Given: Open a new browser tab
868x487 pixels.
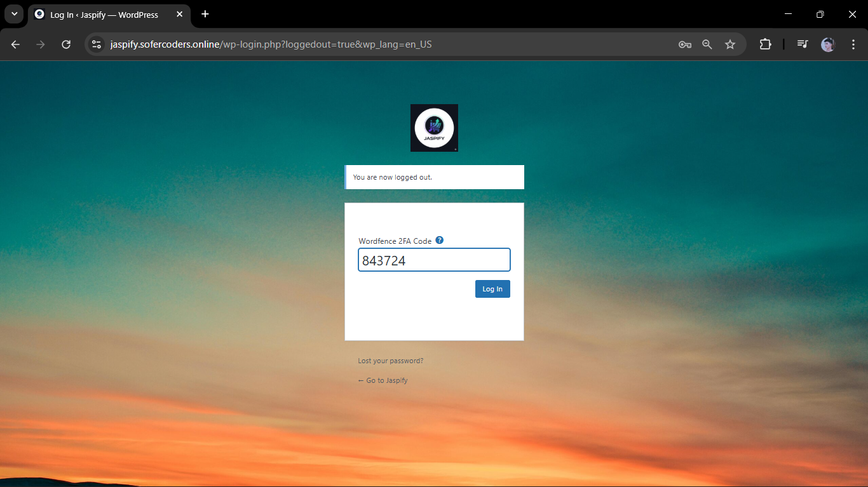Looking at the screenshot, I should click(x=205, y=14).
